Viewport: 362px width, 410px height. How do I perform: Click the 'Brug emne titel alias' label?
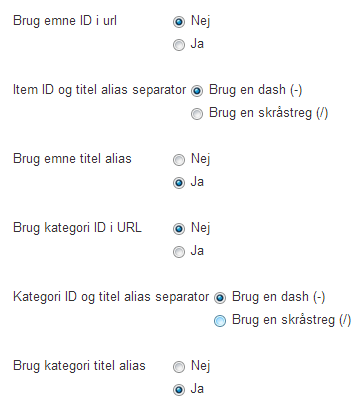[72, 159]
